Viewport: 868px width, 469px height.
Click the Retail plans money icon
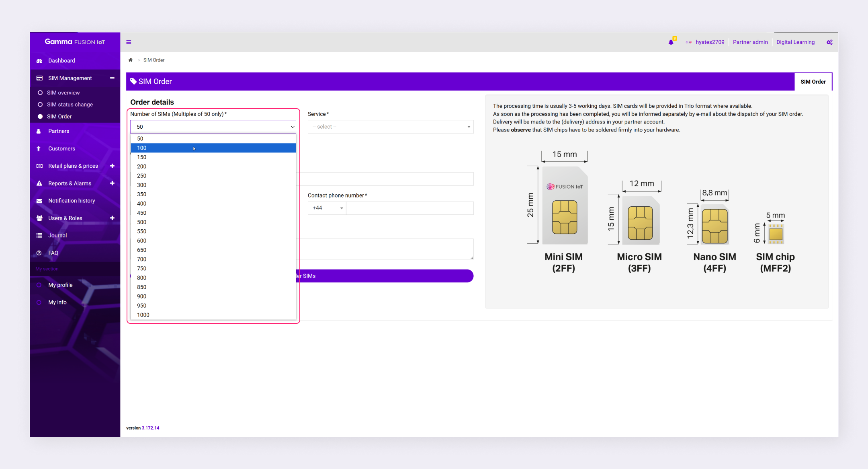coord(39,166)
